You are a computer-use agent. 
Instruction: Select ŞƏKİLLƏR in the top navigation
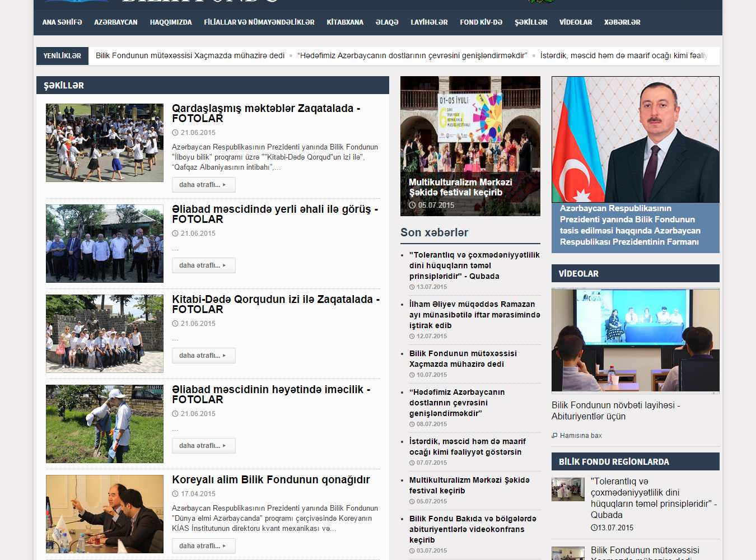click(531, 22)
